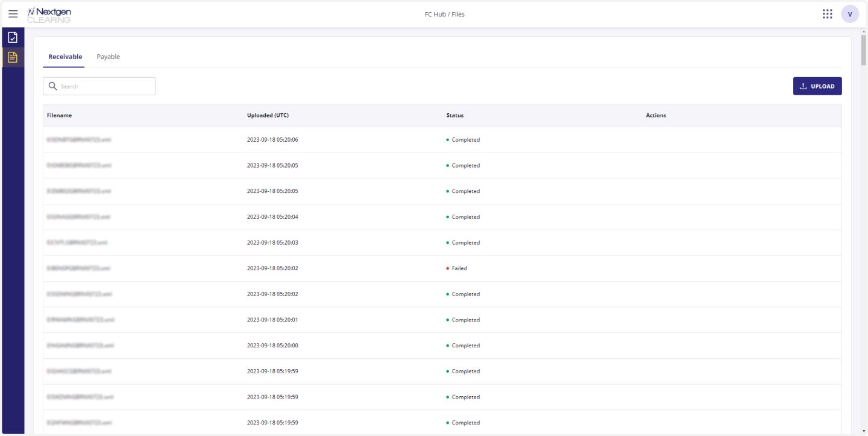
Task: Click the Filename column header
Action: 59,115
